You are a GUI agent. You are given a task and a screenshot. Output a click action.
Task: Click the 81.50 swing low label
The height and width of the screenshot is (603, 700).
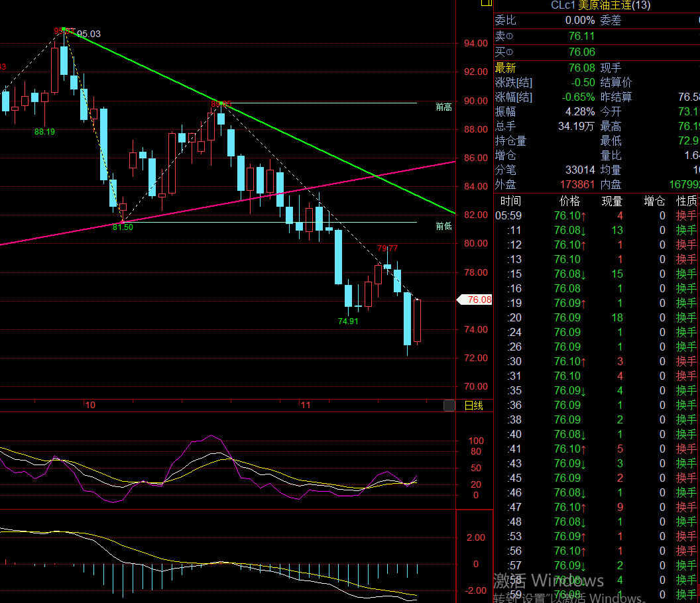(123, 227)
